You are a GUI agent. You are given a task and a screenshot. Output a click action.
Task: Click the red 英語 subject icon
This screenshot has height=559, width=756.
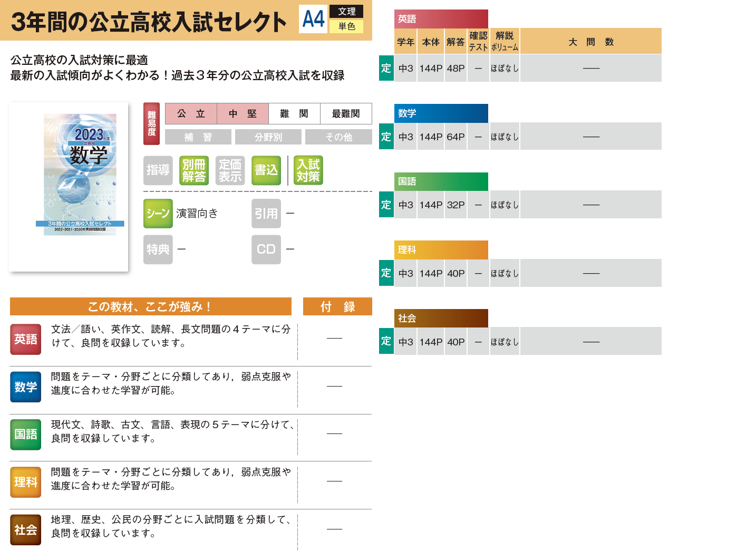click(x=26, y=339)
